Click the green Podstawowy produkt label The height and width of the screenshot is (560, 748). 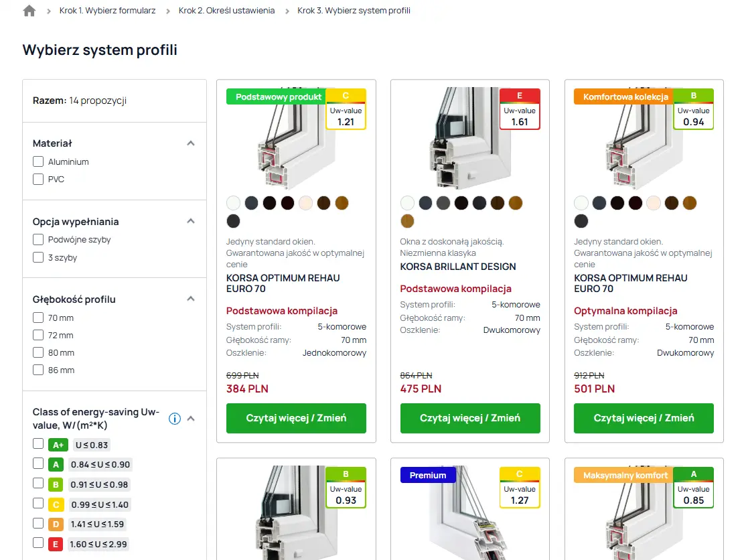pyautogui.click(x=275, y=96)
